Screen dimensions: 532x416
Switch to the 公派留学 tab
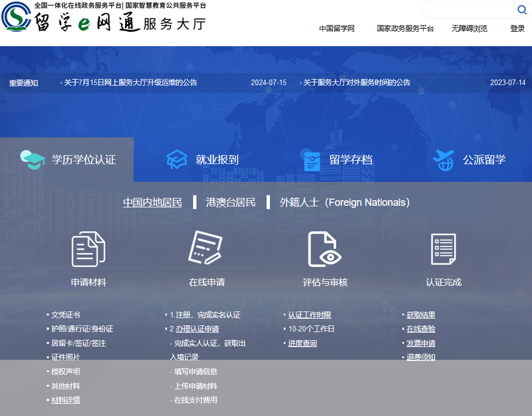pyautogui.click(x=470, y=160)
